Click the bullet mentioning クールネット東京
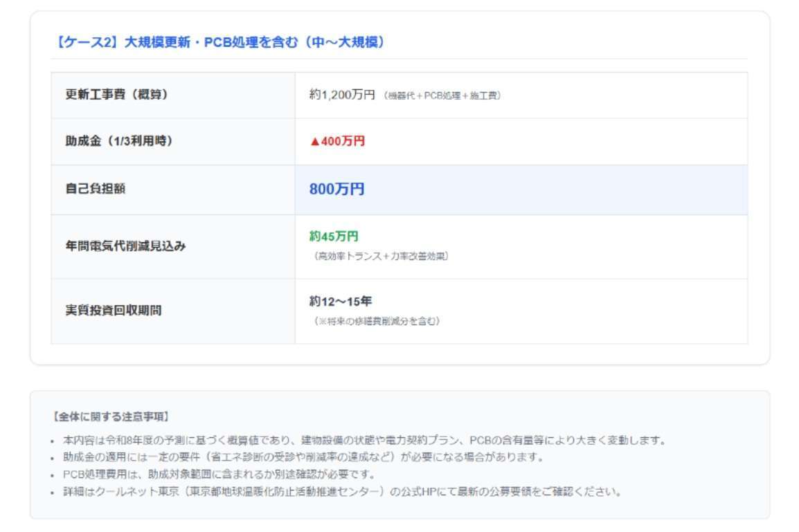Image resolution: width=799 pixels, height=532 pixels. pyautogui.click(x=342, y=492)
